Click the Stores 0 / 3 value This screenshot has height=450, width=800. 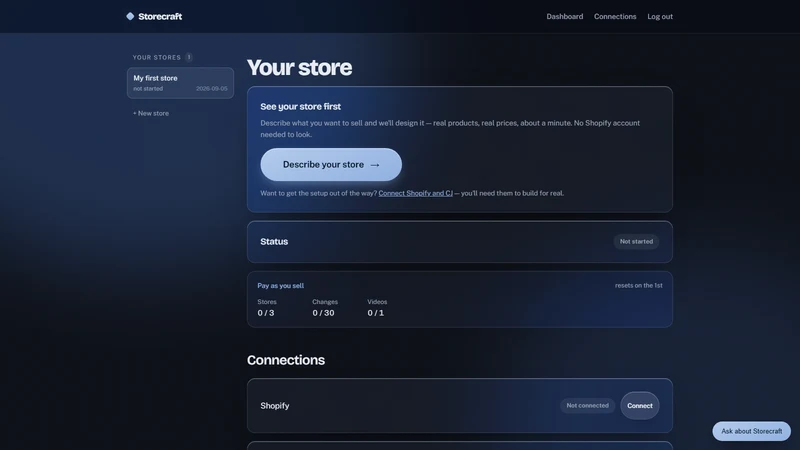266,313
